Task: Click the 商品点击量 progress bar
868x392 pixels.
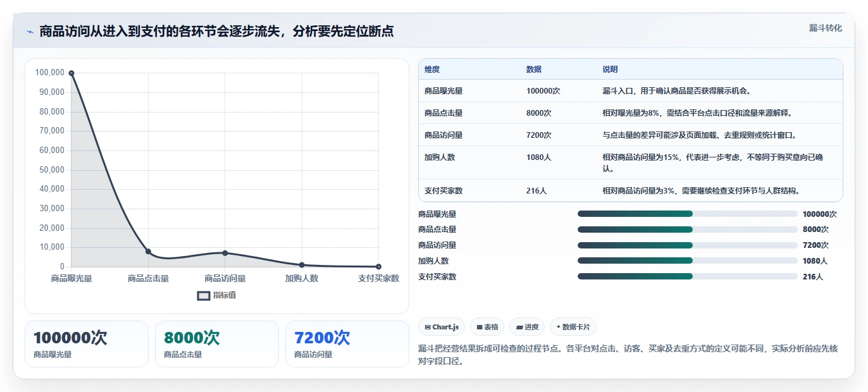Action: click(688, 230)
